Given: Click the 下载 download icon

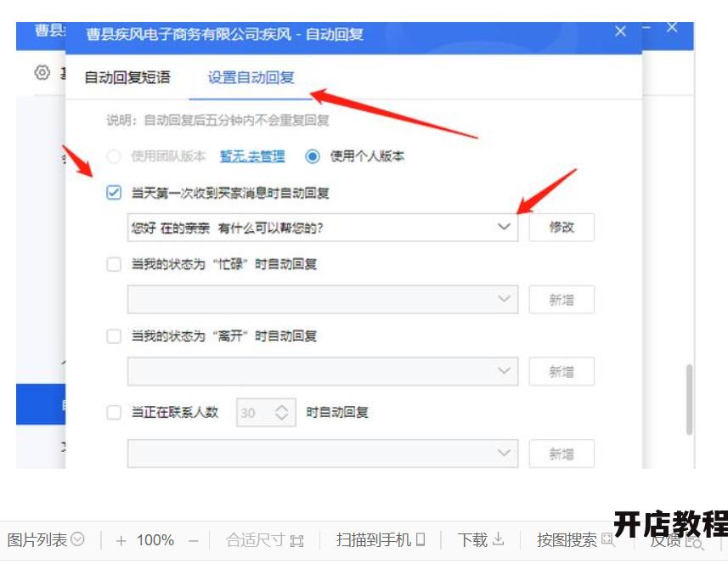Looking at the screenshot, I should [498, 539].
